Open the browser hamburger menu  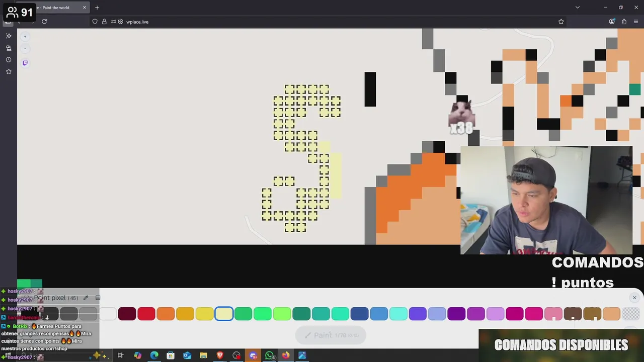coord(636,22)
